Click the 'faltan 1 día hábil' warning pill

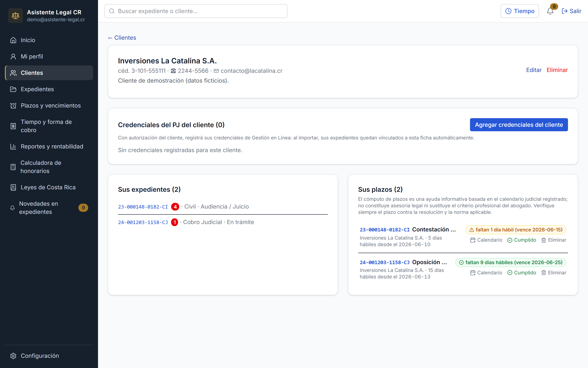[x=516, y=230]
